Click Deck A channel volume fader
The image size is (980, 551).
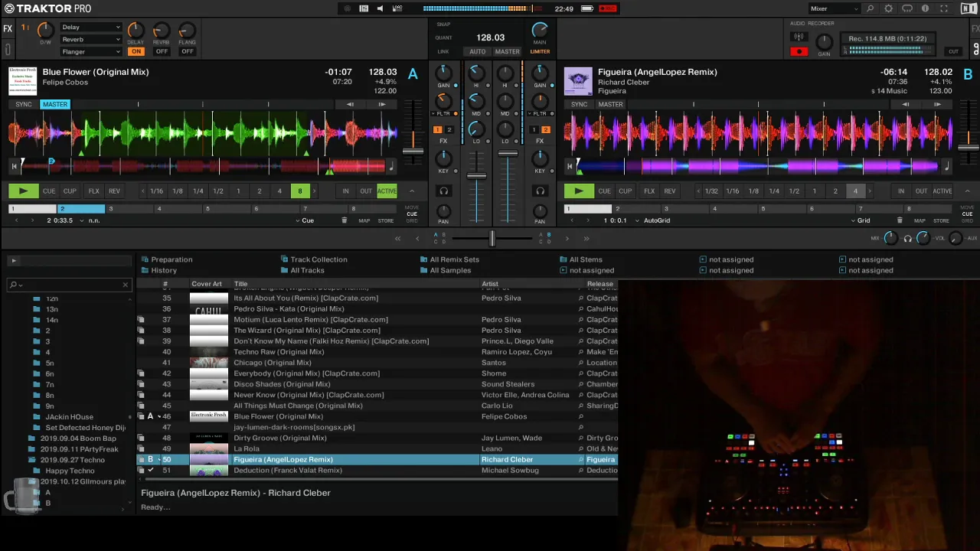pos(476,176)
